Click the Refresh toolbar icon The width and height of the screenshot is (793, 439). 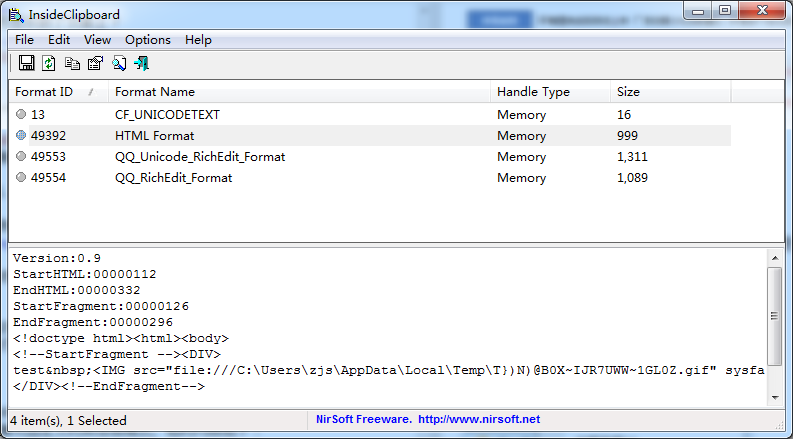coord(49,63)
